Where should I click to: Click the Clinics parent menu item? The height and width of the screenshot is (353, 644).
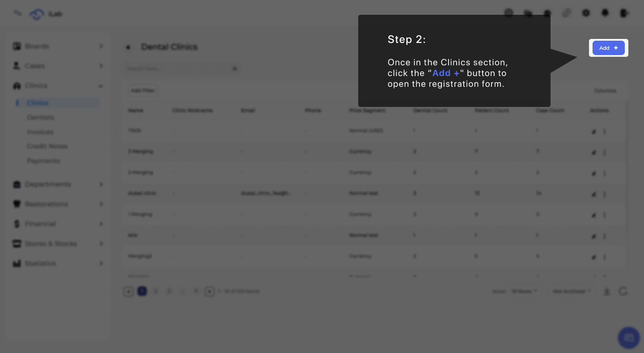point(58,85)
